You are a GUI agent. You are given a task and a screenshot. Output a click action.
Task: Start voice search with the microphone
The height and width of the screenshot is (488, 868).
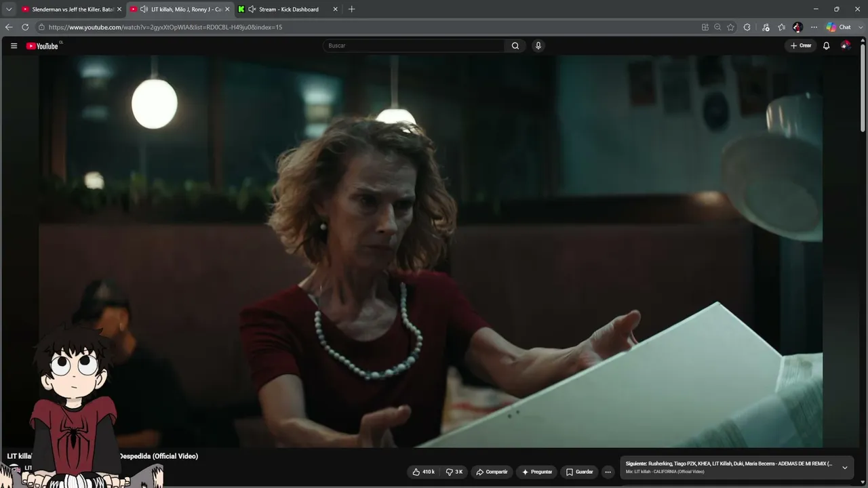(x=538, y=46)
